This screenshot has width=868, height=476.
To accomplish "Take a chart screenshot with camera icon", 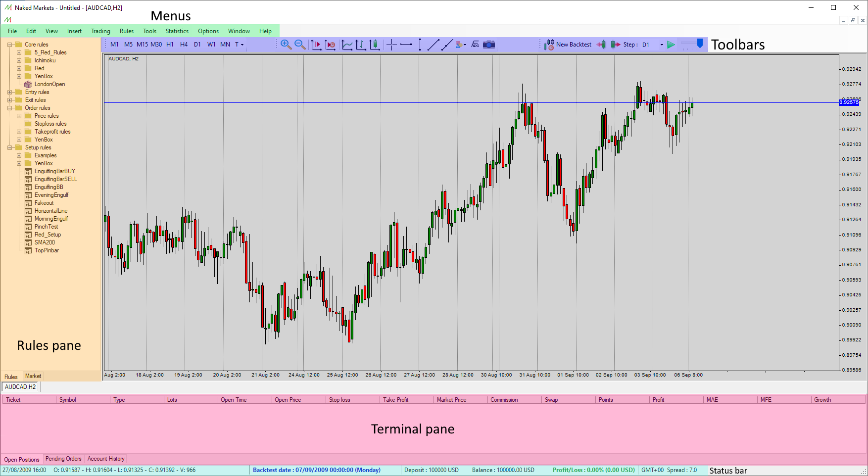I will click(489, 45).
